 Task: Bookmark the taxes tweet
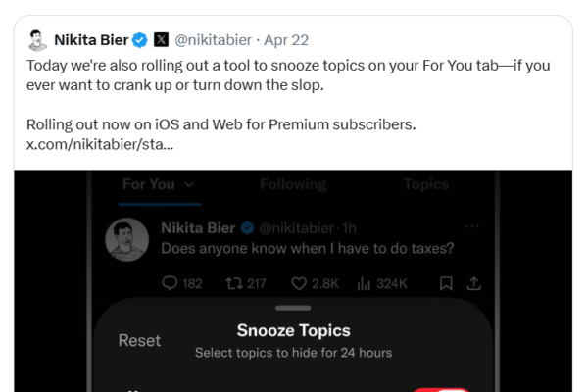446,283
